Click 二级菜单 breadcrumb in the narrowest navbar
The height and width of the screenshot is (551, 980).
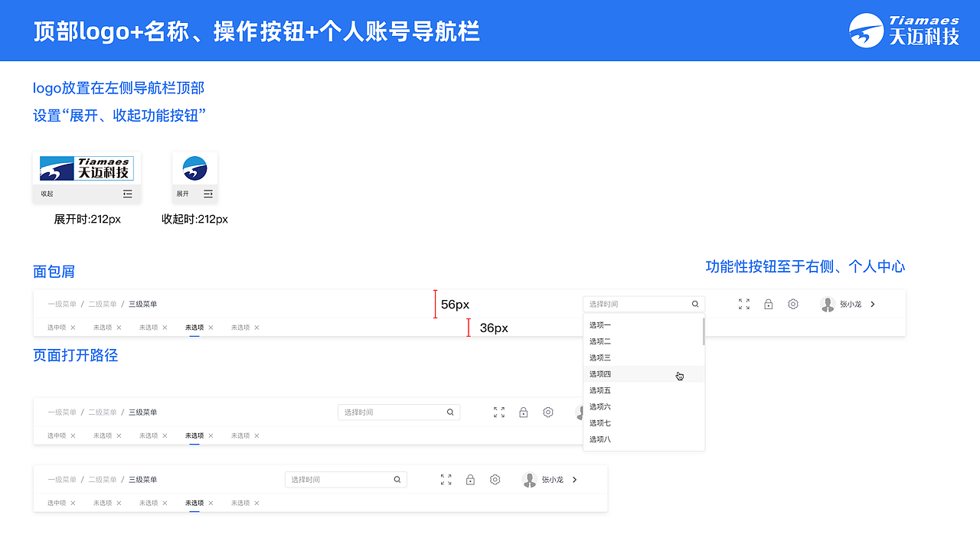click(103, 480)
